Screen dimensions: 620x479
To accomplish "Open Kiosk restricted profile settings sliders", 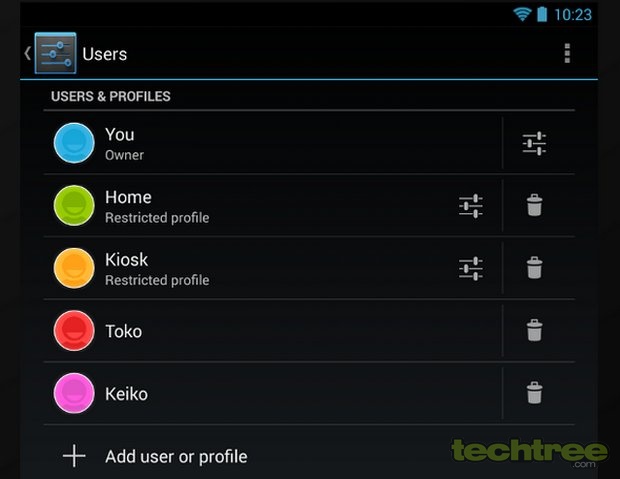I will click(x=471, y=268).
